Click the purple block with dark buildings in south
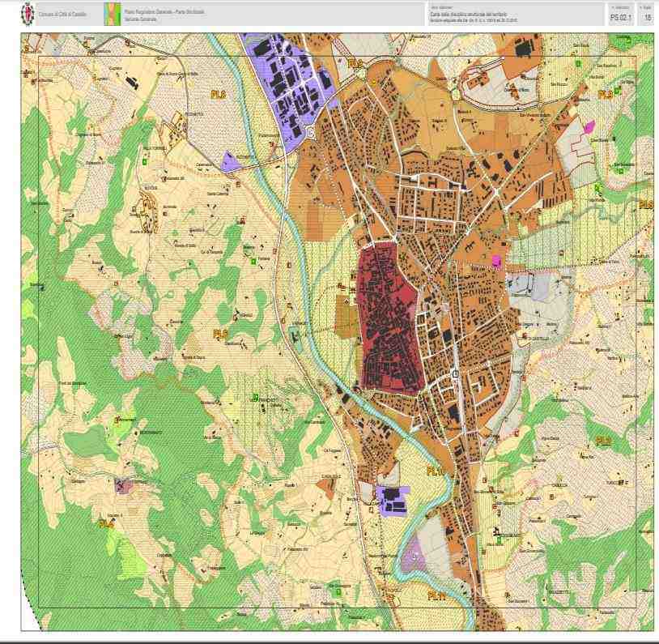Viewport: 659px width, 644px height. 392,498
